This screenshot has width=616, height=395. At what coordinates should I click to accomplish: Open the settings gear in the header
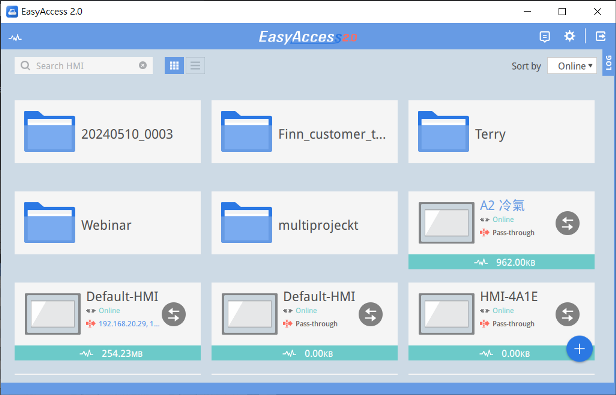569,36
